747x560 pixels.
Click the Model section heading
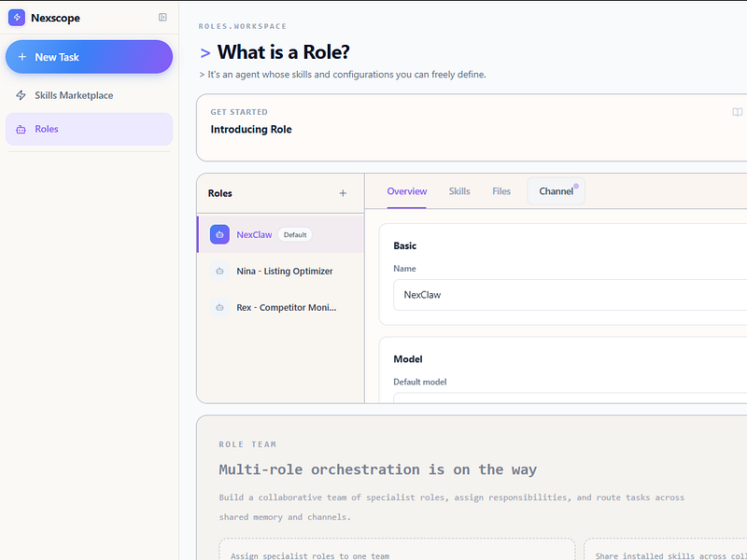(x=408, y=359)
